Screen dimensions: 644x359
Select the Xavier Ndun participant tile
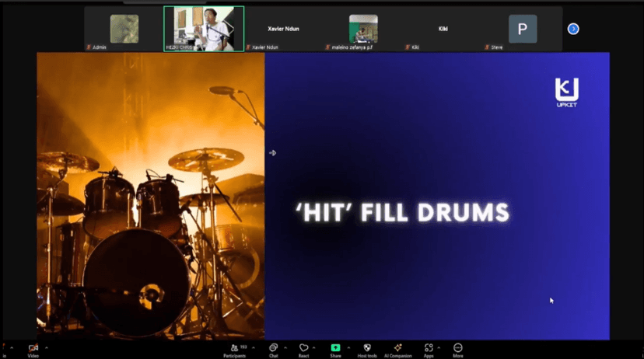tap(283, 30)
